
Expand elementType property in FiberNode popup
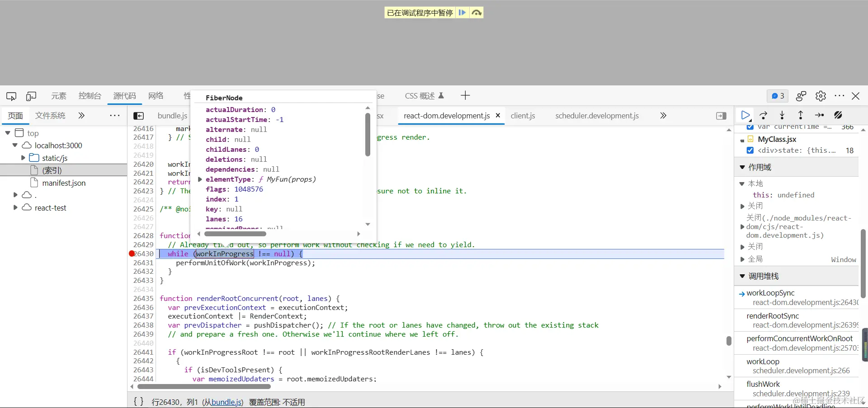click(x=200, y=179)
